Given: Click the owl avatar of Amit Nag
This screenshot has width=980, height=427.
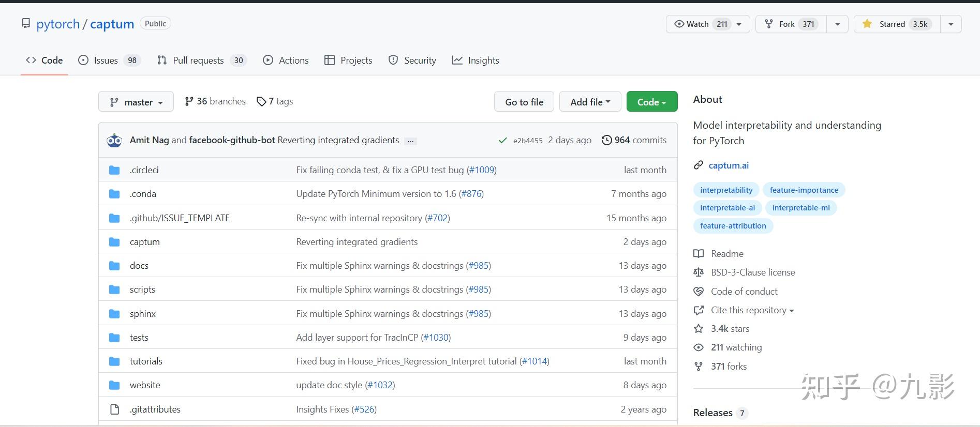Looking at the screenshot, I should (x=114, y=140).
